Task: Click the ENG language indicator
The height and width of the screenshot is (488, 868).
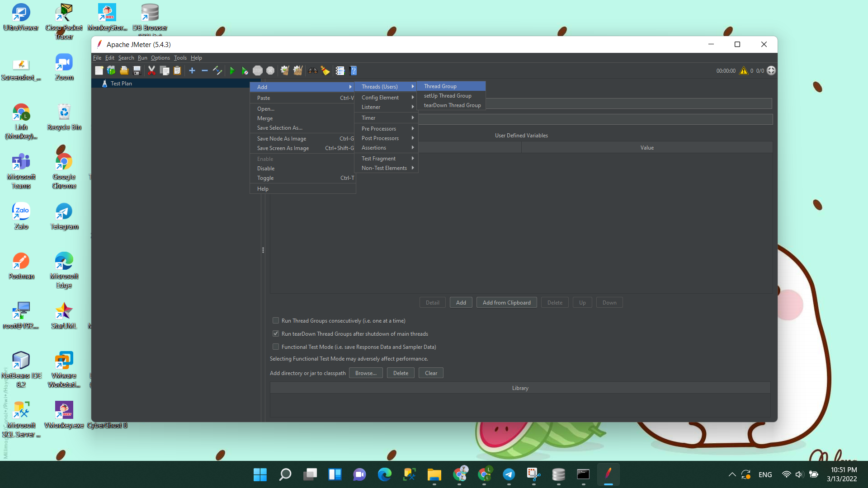Action: [765, 474]
